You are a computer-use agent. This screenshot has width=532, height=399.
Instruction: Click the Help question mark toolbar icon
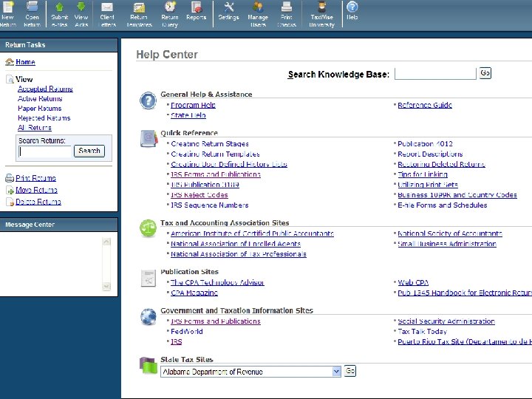click(352, 7)
